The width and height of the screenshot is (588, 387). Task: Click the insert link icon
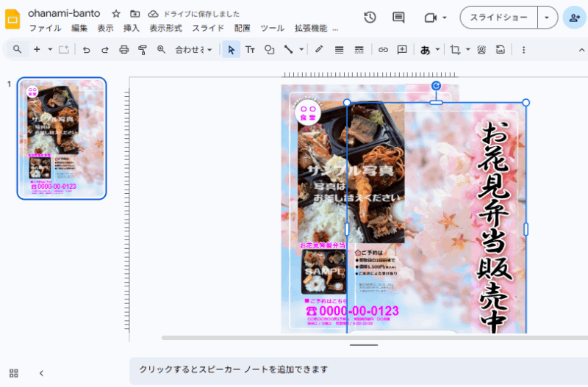click(383, 50)
